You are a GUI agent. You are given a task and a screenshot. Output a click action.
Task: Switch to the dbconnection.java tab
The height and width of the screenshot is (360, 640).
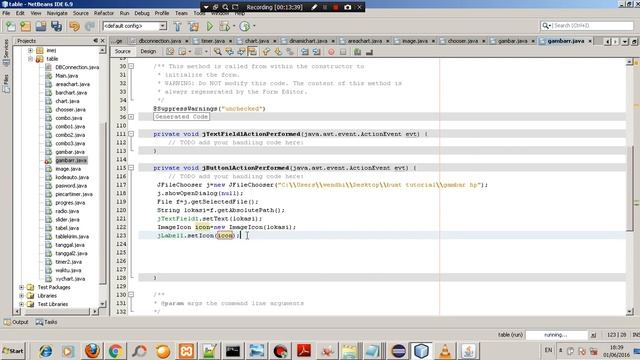(x=159, y=41)
